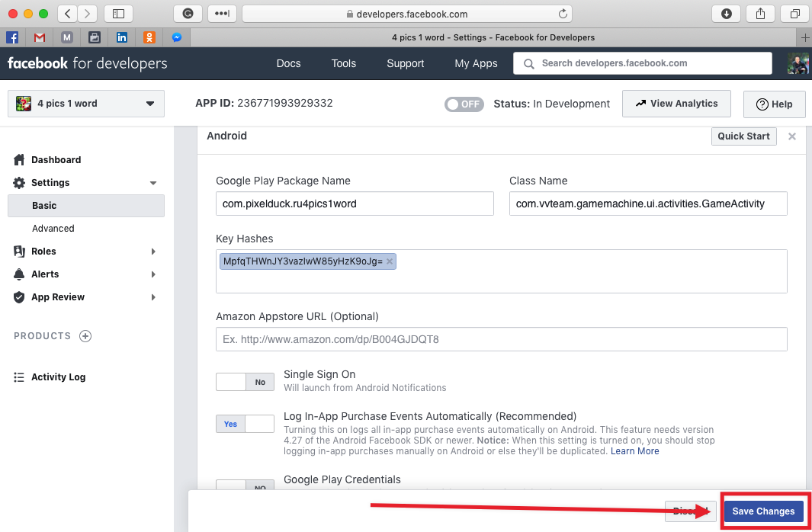Screen dimensions: 812x532
Task: Click facebook for developers logo
Action: [88, 63]
